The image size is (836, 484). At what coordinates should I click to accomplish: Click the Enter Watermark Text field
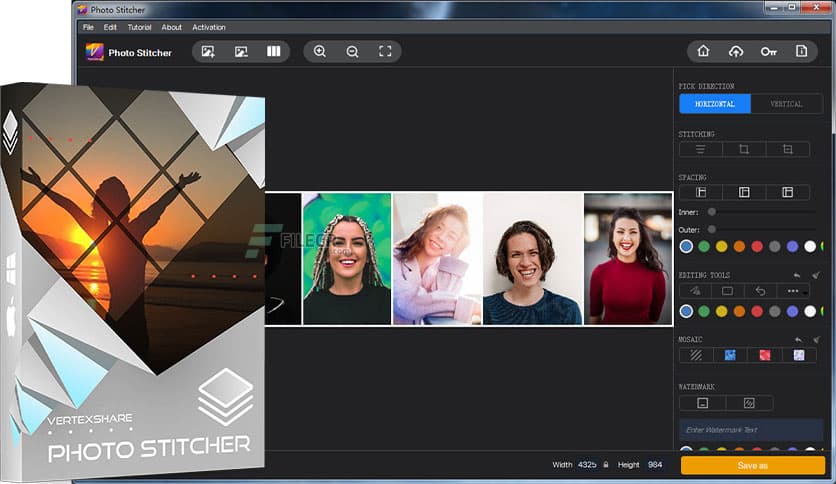click(751, 430)
